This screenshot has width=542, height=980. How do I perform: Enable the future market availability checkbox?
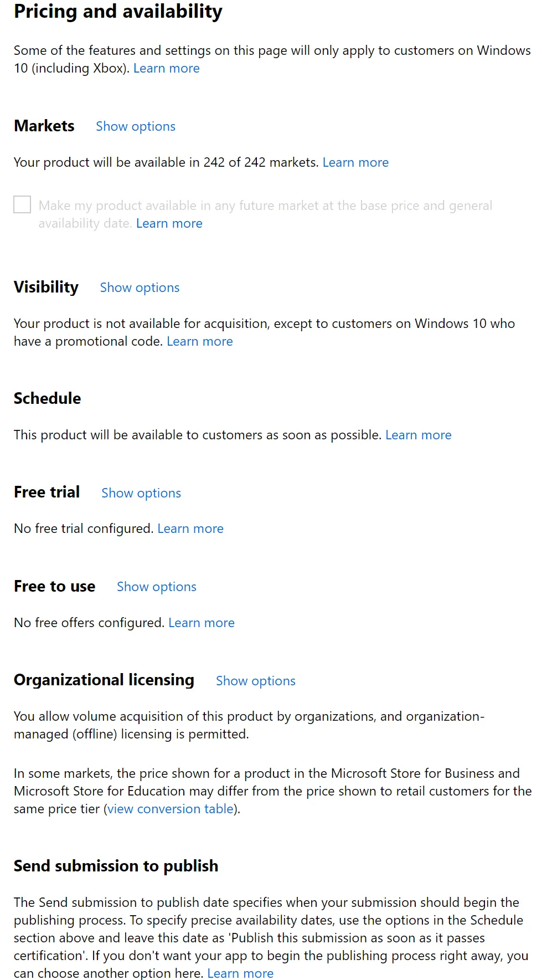point(22,204)
